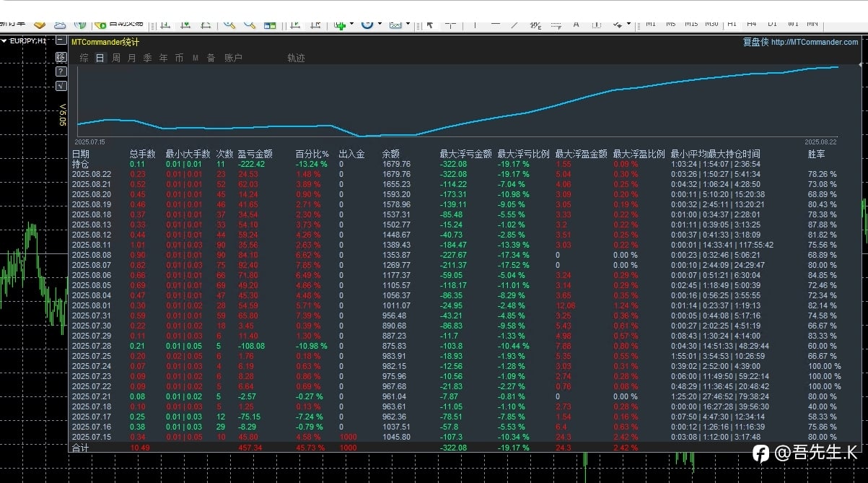Screen dimensions: 868x483
Task: Select the -222.42 floating loss value
Action: (x=252, y=164)
